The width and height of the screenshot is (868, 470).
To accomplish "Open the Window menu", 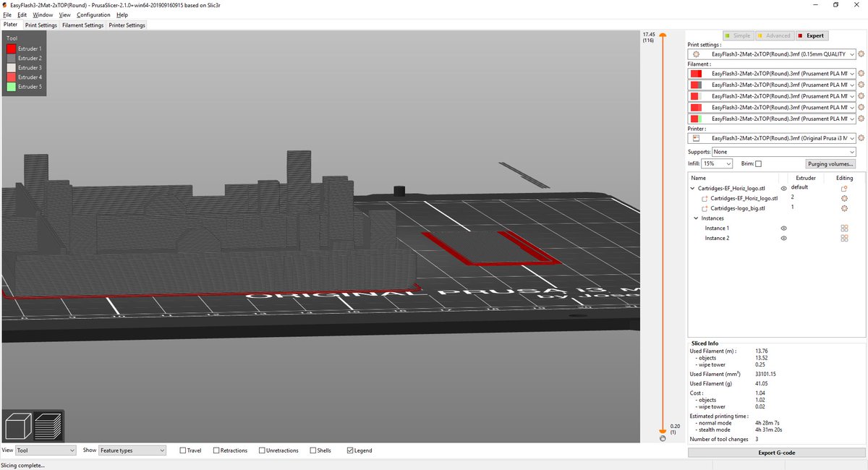I will [43, 14].
